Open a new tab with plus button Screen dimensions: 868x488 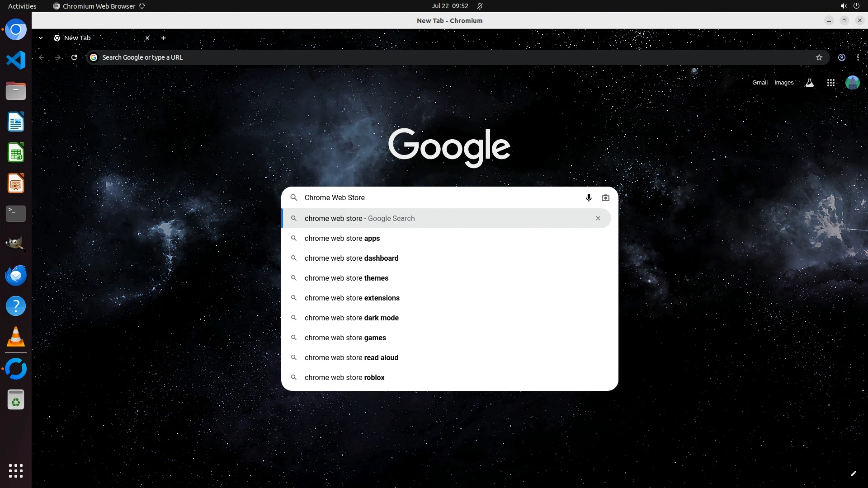[x=164, y=38]
